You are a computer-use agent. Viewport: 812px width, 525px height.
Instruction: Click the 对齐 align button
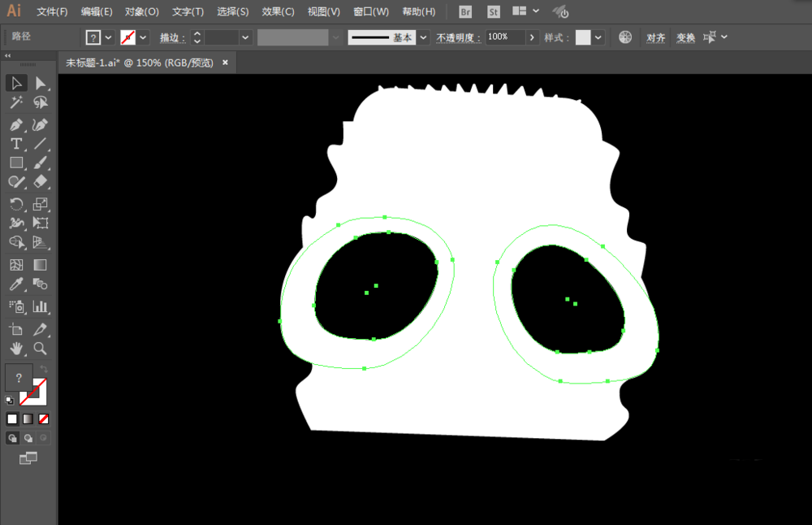[x=655, y=37]
